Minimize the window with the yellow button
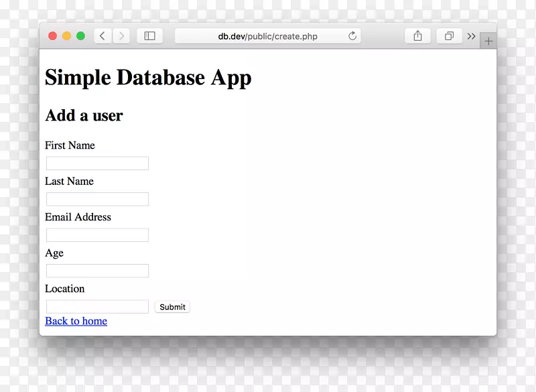Image resolution: width=536 pixels, height=392 pixels. point(67,36)
